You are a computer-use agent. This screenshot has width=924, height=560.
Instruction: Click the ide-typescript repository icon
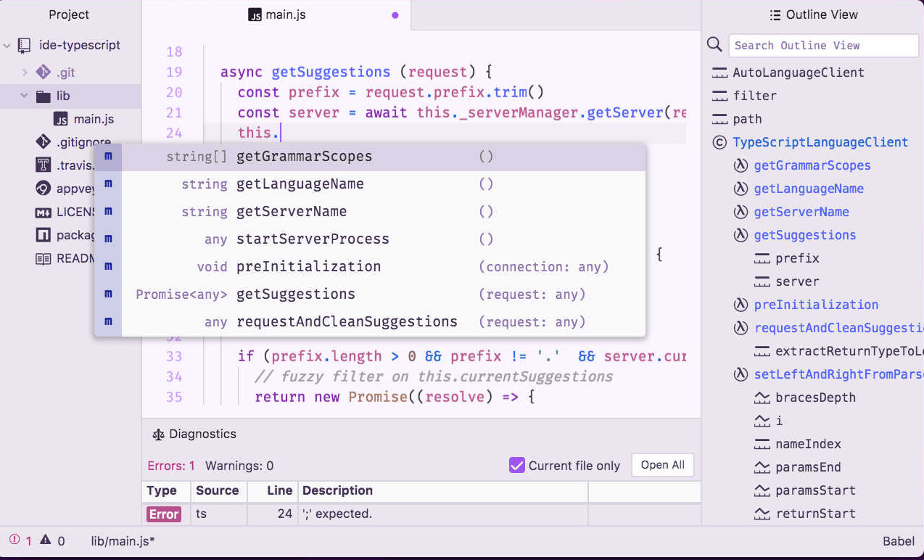(25, 45)
